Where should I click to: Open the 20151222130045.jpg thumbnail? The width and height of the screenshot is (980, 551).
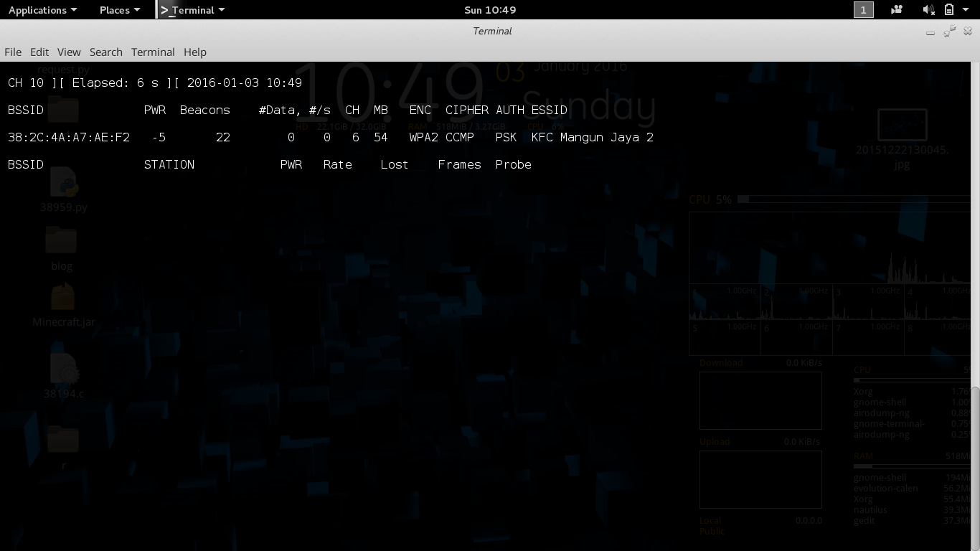tap(902, 124)
